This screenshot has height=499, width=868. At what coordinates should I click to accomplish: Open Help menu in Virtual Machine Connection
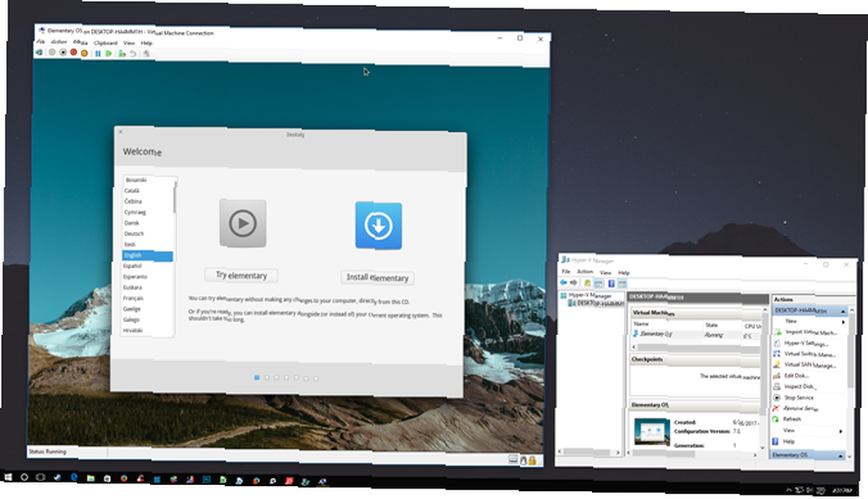[x=146, y=43]
